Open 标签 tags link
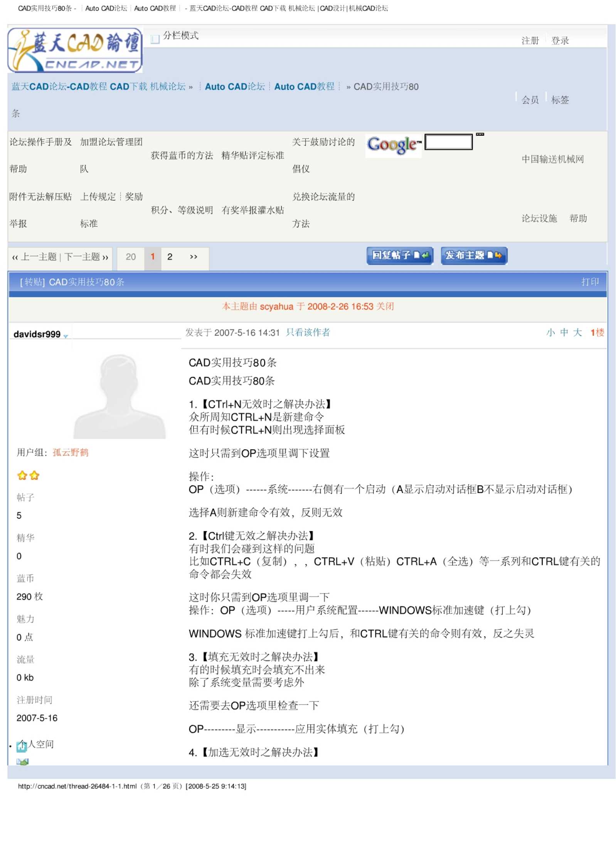This screenshot has width=616, height=866. [x=560, y=100]
